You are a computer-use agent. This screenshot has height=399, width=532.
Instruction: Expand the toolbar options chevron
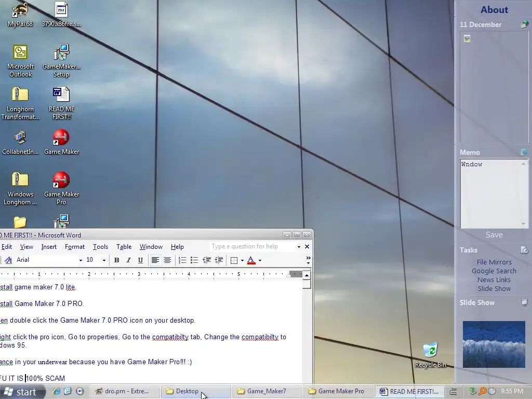tap(308, 260)
